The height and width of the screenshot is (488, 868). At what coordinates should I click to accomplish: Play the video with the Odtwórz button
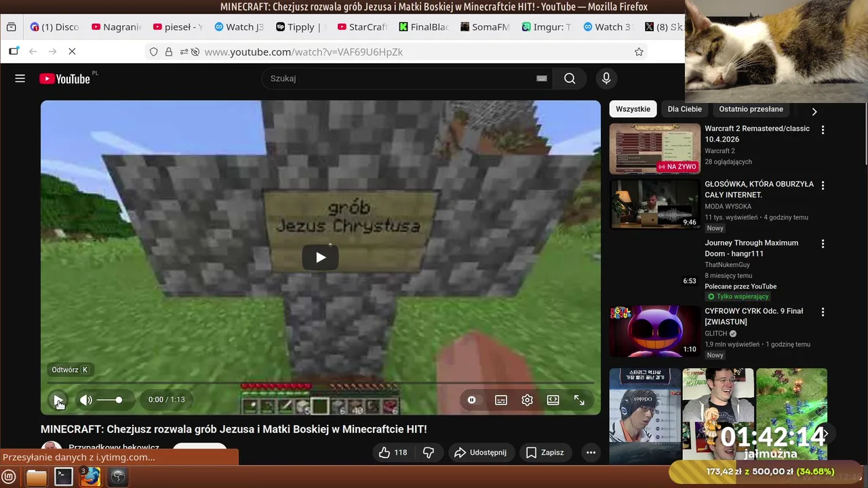point(58,400)
